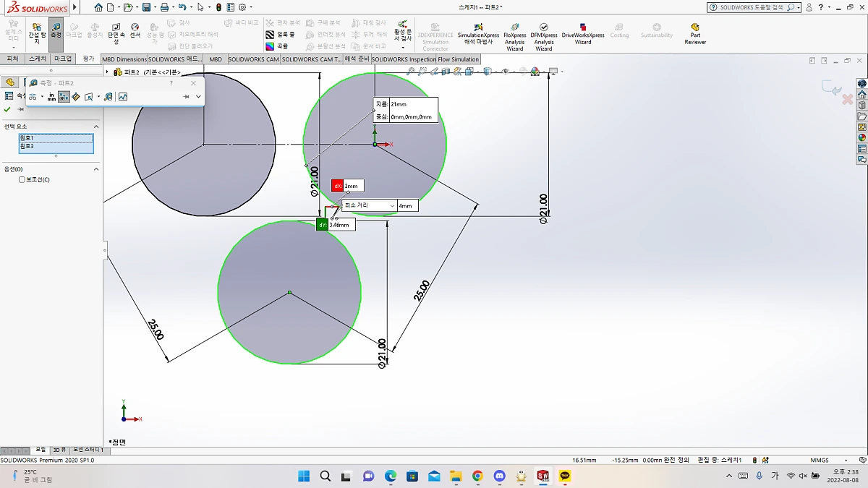Switch to the 스케치 ribbon tab
Viewport: 868px width, 488px height.
click(x=37, y=59)
